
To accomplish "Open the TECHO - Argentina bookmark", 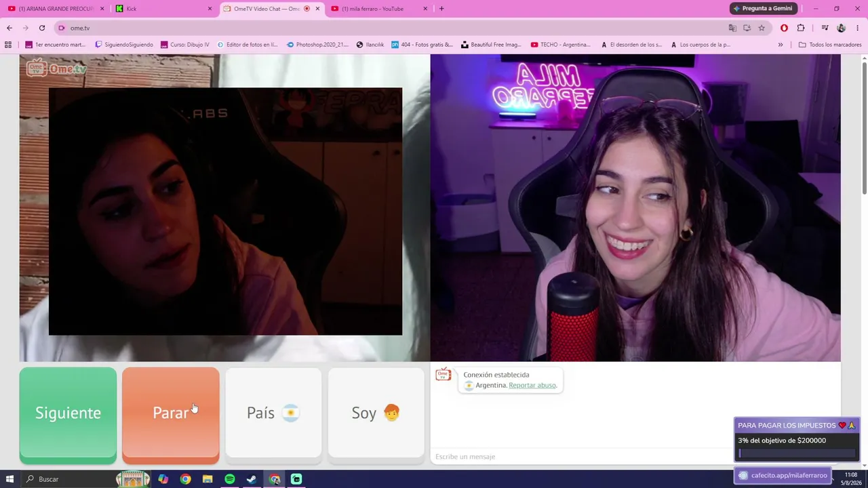I will pyautogui.click(x=561, y=45).
